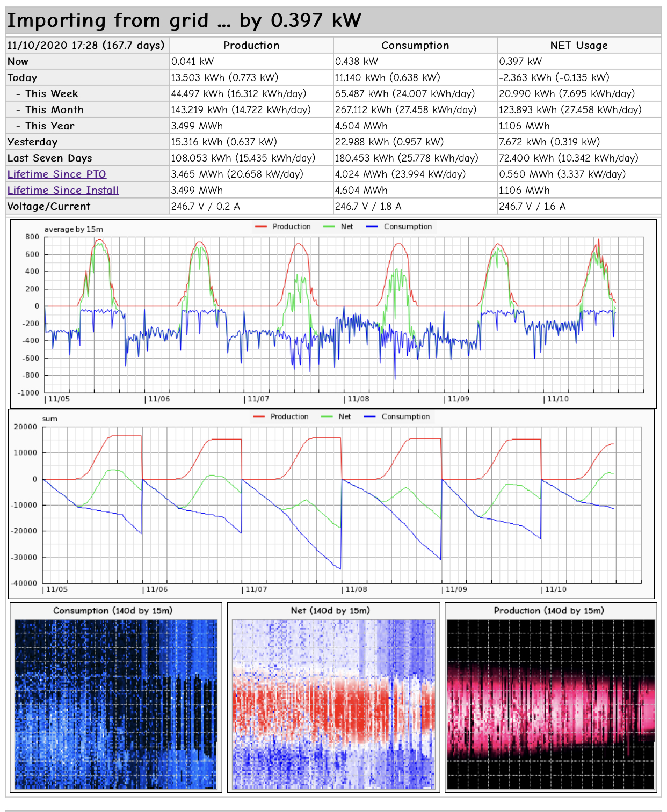This screenshot has width=667, height=812.
Task: Select the timestamp "11/10/2020 17:28 (167.7 days)"
Action: tap(86, 46)
